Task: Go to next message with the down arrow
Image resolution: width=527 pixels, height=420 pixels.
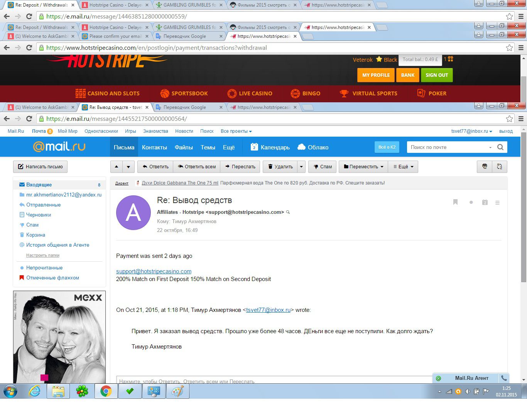Action: point(128,166)
